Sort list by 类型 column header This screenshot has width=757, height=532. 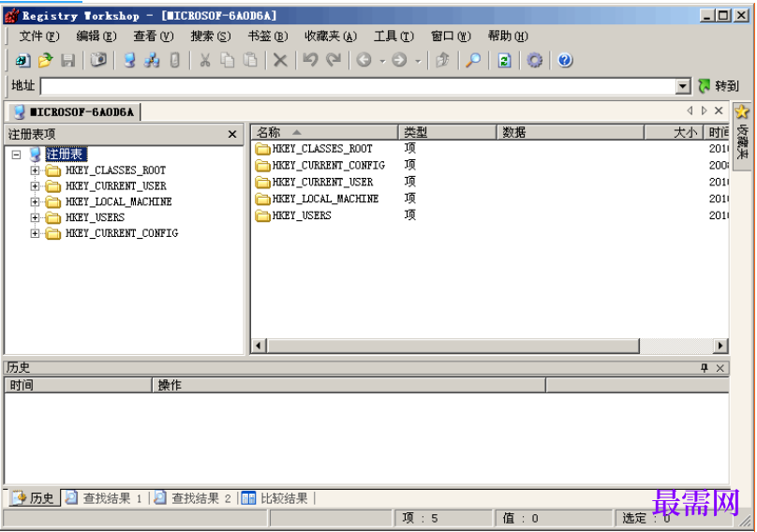point(448,132)
